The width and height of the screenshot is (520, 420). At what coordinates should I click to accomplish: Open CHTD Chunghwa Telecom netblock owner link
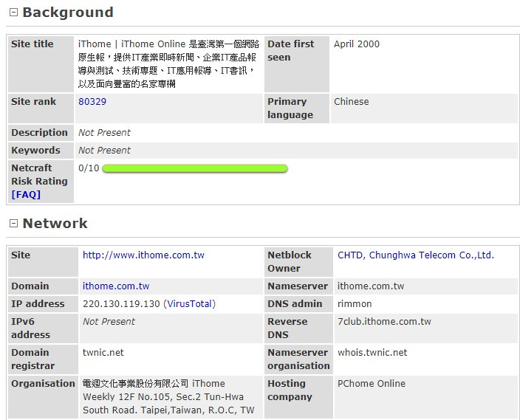tap(416, 255)
